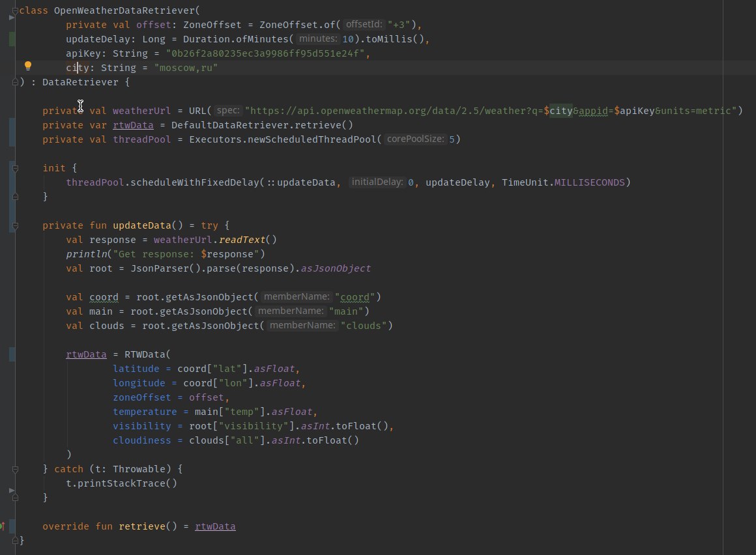Click green change marker beside updateDelay line
This screenshot has height=555, width=756.
click(x=12, y=39)
